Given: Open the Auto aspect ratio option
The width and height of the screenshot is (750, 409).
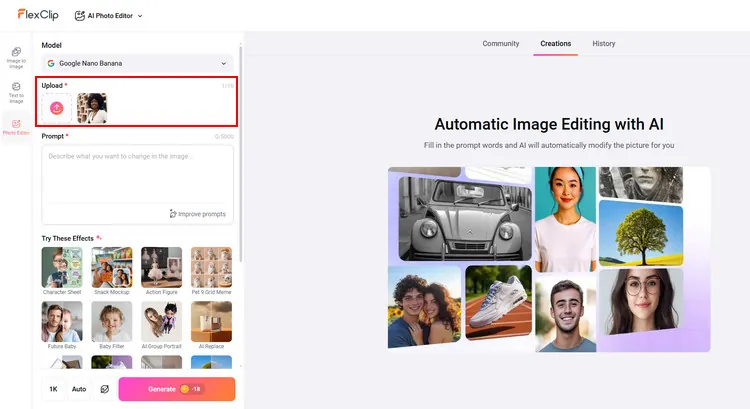Looking at the screenshot, I should coord(79,389).
